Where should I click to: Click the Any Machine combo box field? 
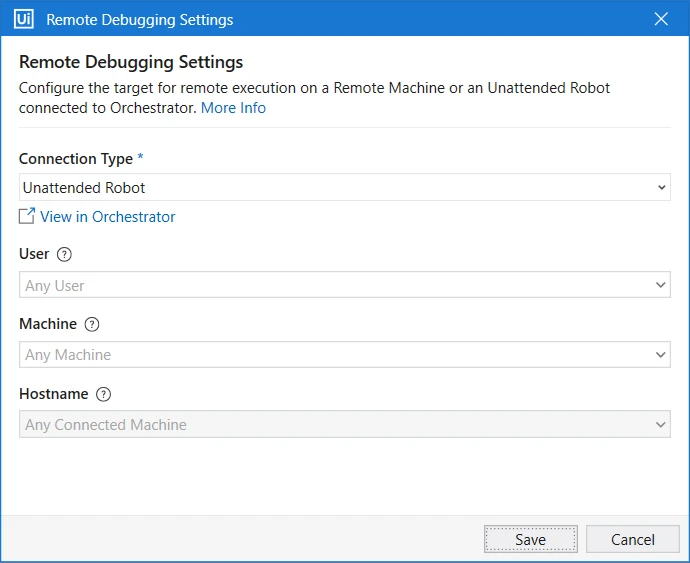tap(345, 354)
